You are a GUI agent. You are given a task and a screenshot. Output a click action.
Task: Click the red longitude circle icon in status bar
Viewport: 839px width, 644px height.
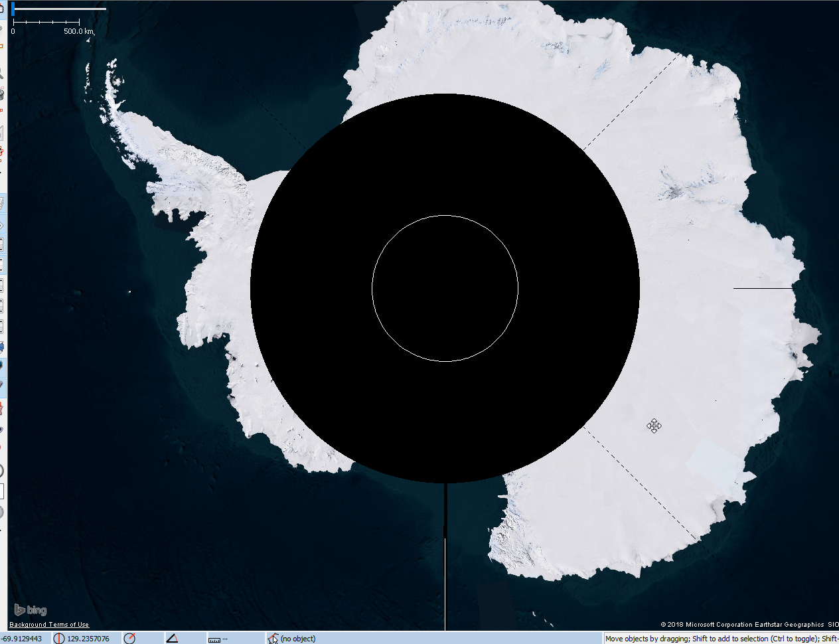[x=59, y=639]
